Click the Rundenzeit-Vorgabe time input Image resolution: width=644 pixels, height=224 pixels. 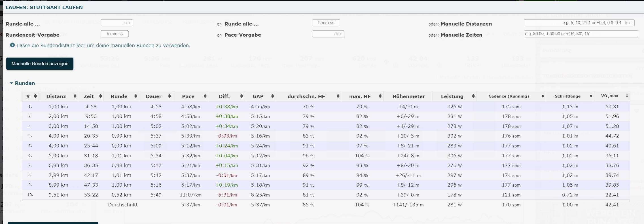click(115, 34)
